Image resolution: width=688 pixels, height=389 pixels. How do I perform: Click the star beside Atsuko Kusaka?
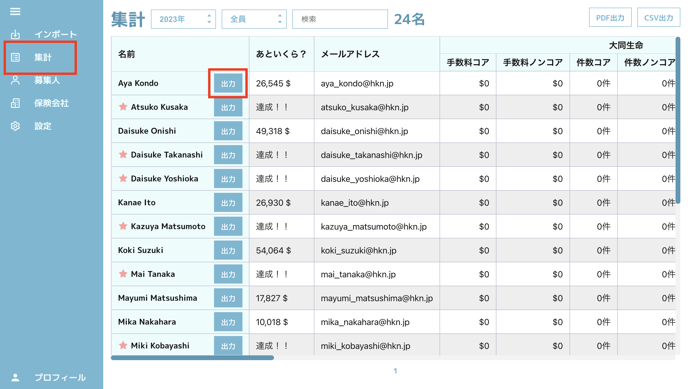coord(123,107)
